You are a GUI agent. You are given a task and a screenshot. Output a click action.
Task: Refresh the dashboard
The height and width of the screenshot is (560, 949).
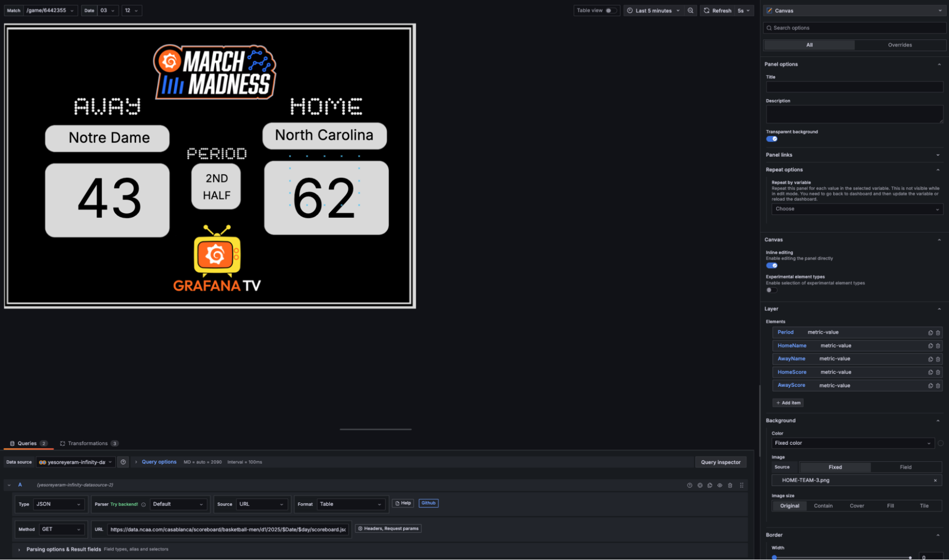(x=717, y=10)
